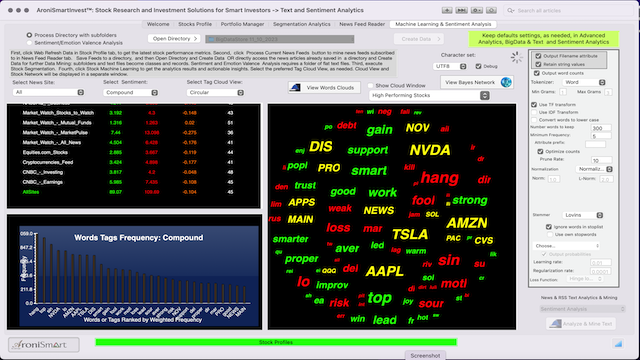Click the skip-forward toolbar icon
This screenshot has width=640, height=360.
point(462,10)
